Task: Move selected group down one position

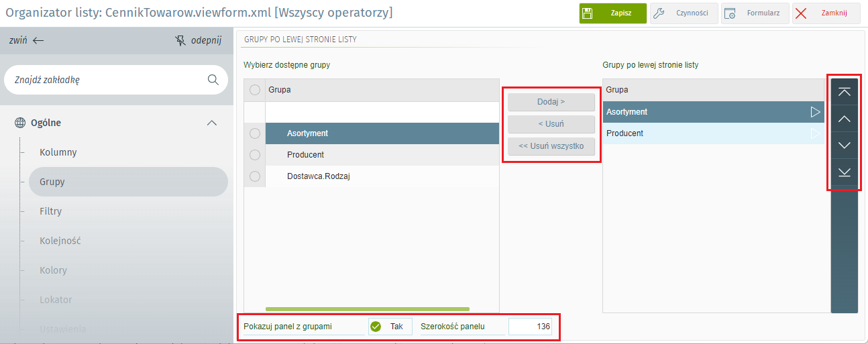Action: coord(844,146)
